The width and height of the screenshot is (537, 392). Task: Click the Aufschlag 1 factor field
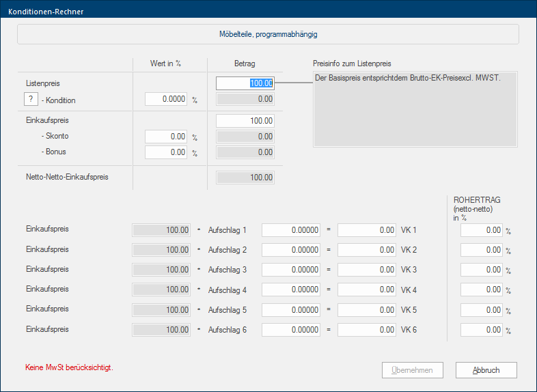291,230
